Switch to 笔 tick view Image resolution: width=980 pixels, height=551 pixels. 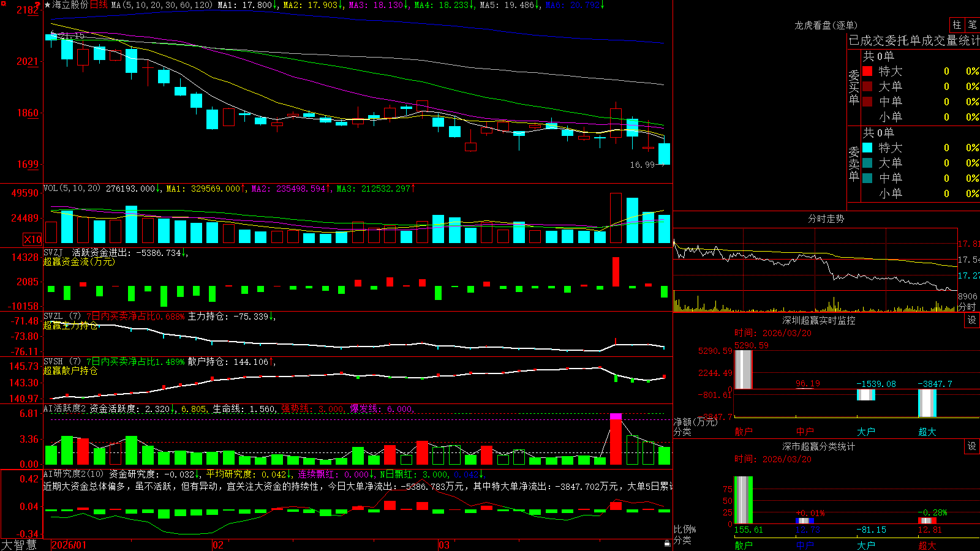973,25
